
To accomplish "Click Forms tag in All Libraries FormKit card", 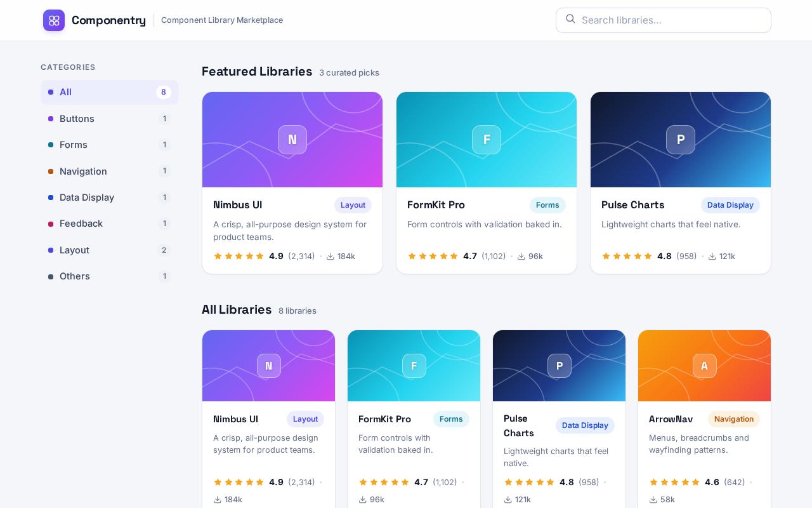I will [451, 419].
